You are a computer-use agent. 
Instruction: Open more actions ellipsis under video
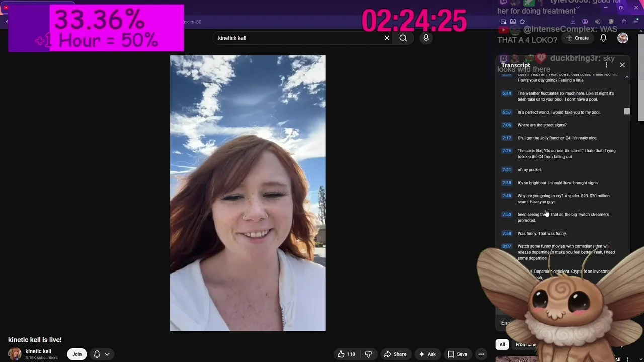pos(481,354)
